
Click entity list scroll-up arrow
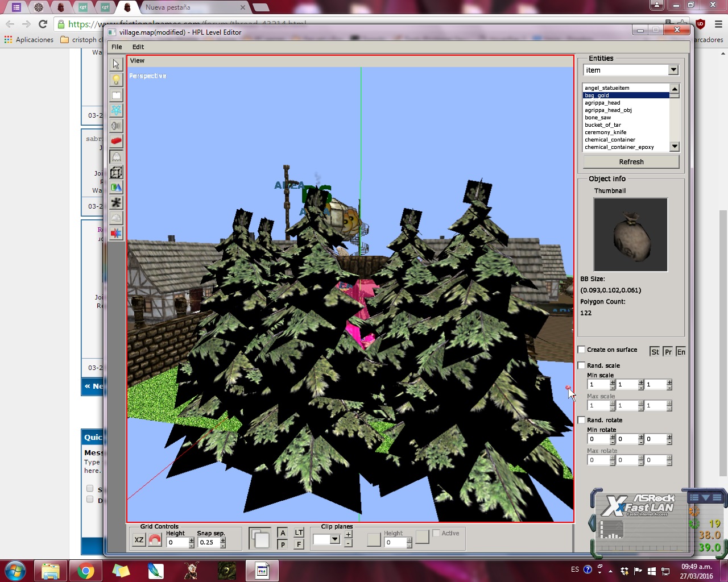675,88
